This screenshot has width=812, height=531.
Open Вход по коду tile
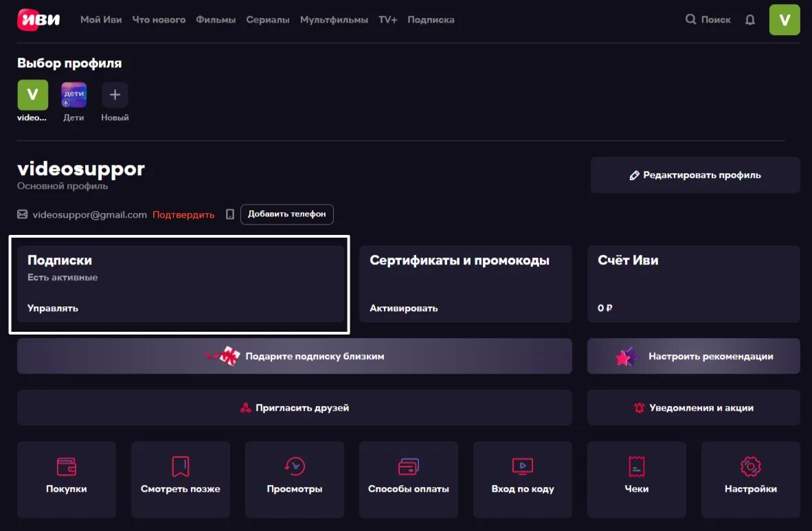(x=523, y=479)
